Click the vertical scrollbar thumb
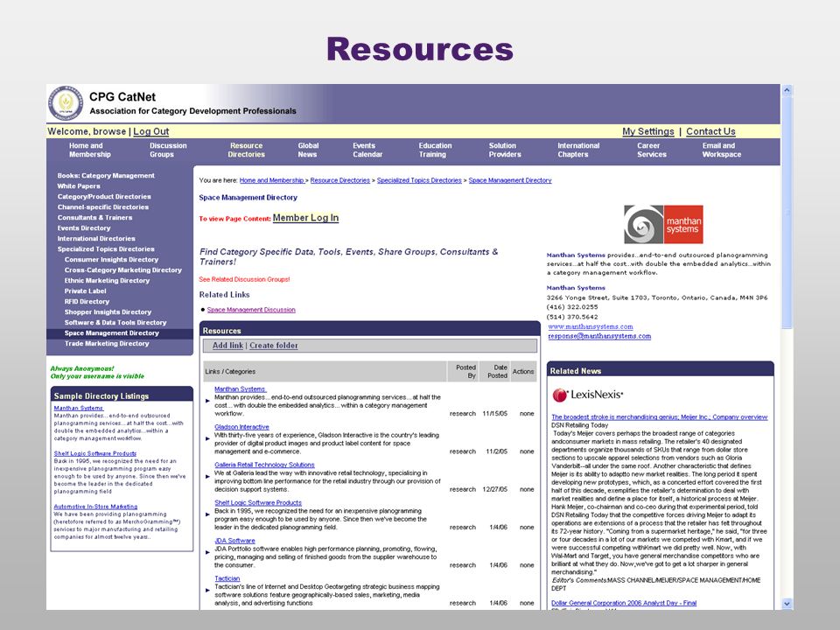The height and width of the screenshot is (630, 840). tap(787, 213)
